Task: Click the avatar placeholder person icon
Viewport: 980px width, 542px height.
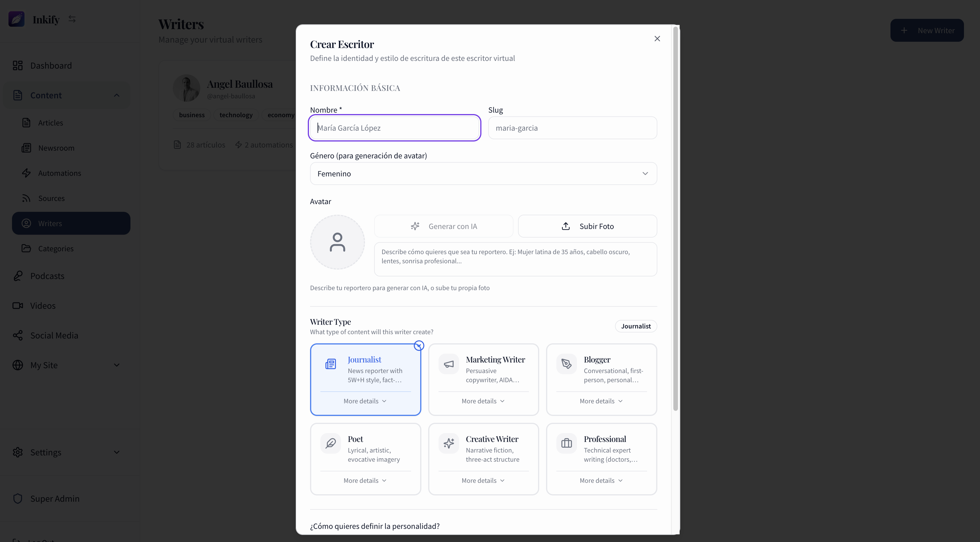Action: pyautogui.click(x=337, y=242)
